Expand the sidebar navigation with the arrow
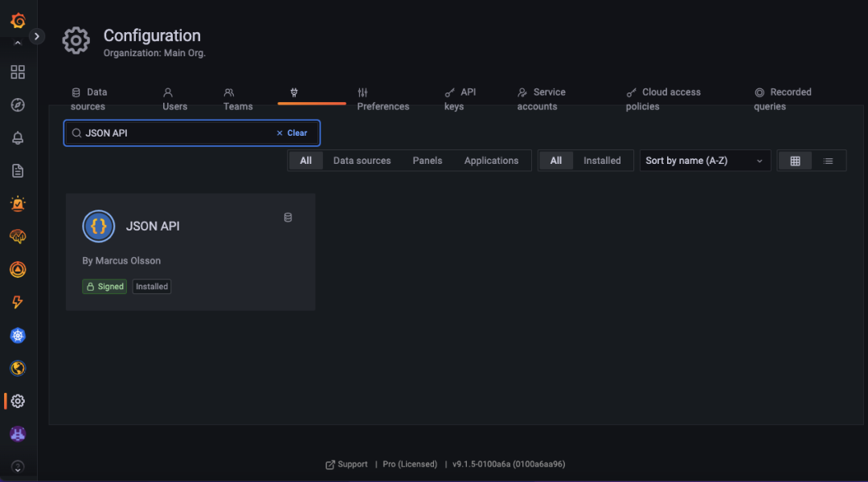The width and height of the screenshot is (868, 482). coord(37,36)
